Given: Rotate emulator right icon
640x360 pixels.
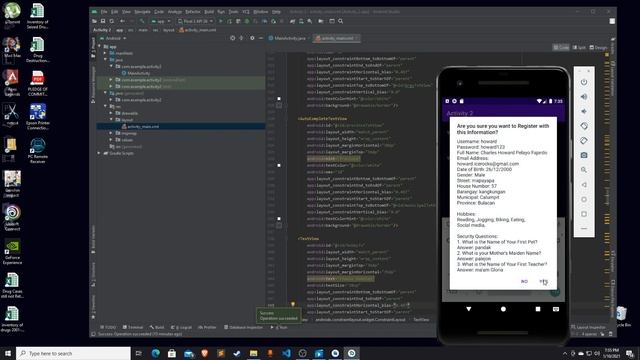Looking at the screenshot, I should pyautogui.click(x=584, y=141).
